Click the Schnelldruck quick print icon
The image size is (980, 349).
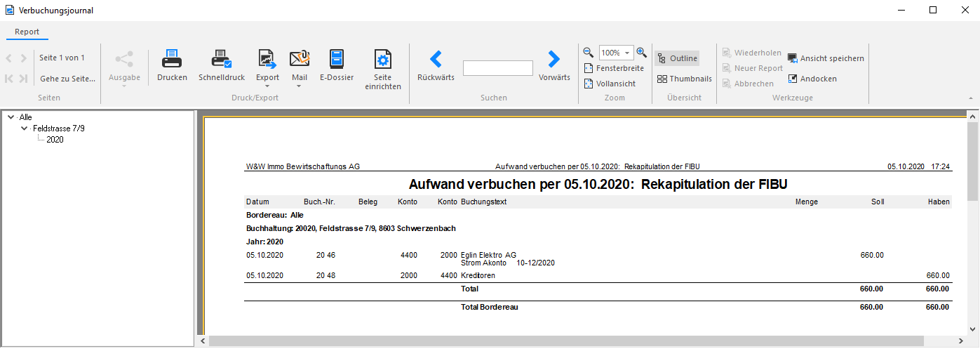pos(222,59)
